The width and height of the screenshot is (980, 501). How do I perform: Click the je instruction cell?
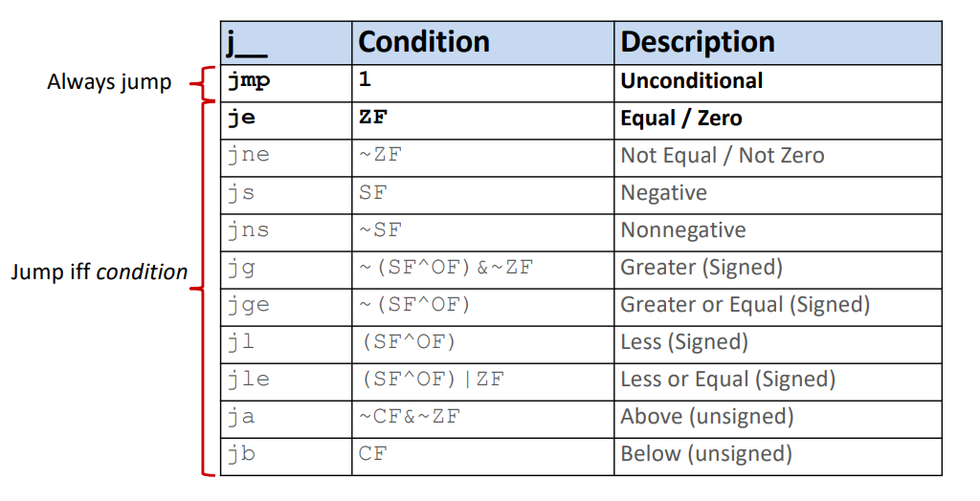pos(286,120)
